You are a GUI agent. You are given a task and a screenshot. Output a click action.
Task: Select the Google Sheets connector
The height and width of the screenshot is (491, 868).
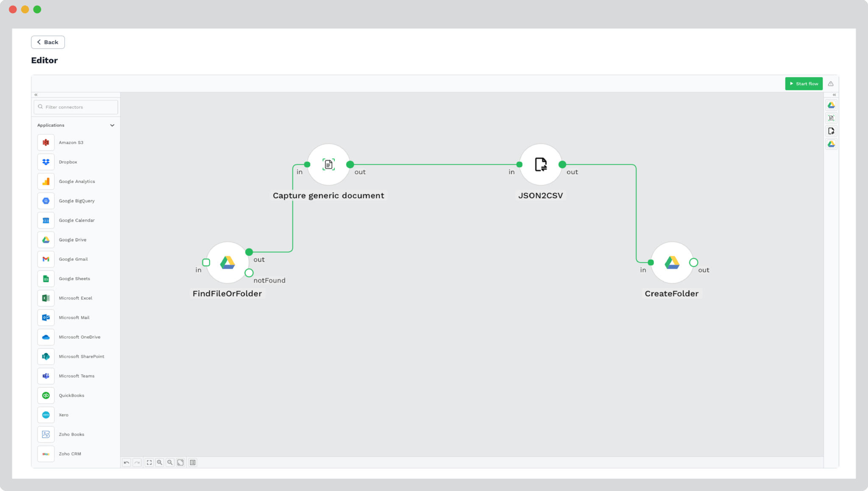tap(75, 278)
